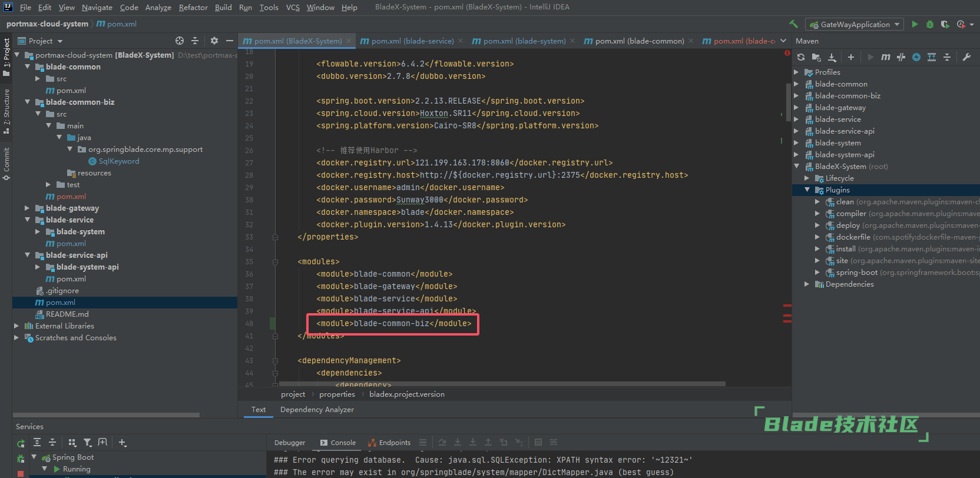Build the project with the hammer icon
The width and height of the screenshot is (980, 478).
point(794,24)
